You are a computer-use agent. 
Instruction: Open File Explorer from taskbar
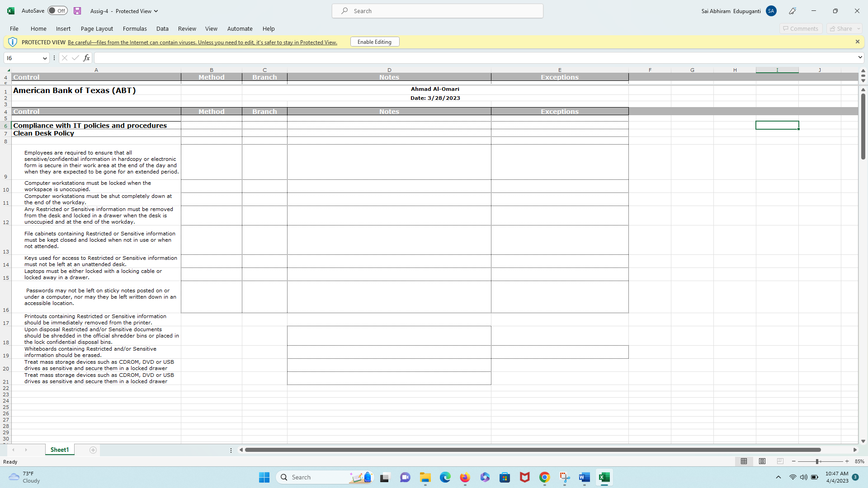(x=425, y=477)
